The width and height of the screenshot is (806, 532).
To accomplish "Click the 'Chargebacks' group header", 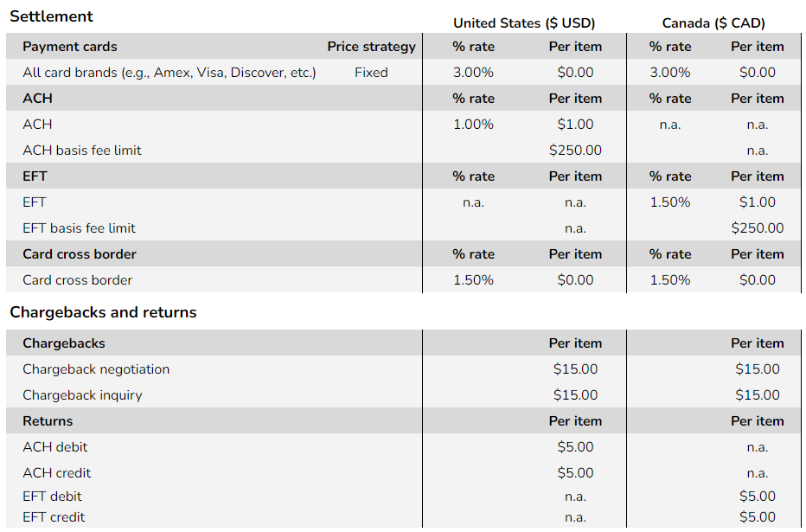I will (x=63, y=343).
